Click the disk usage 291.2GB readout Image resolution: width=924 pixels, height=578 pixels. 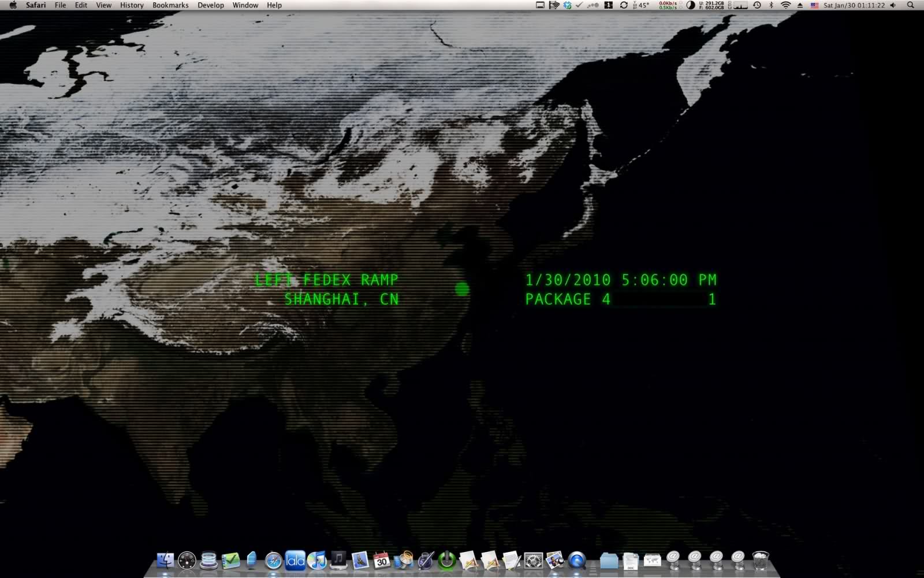pyautogui.click(x=711, y=5)
